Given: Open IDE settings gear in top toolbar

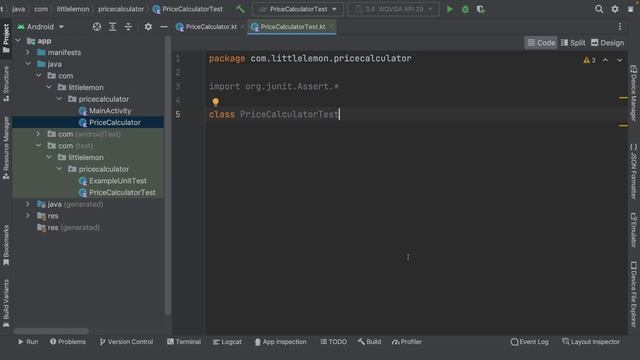Looking at the screenshot, I should 615,9.
